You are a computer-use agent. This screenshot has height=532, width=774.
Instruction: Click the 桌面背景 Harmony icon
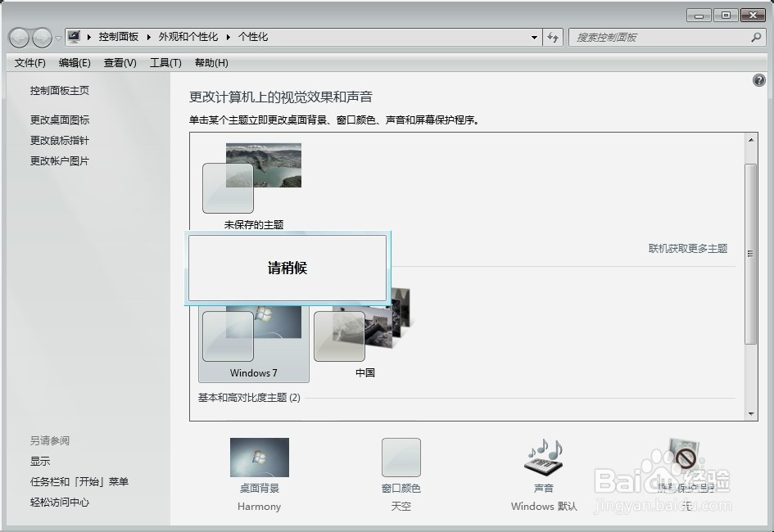point(259,457)
